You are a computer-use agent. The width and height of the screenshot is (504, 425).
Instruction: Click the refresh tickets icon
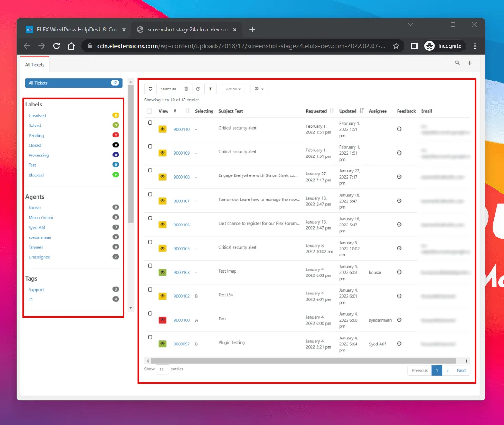point(150,89)
